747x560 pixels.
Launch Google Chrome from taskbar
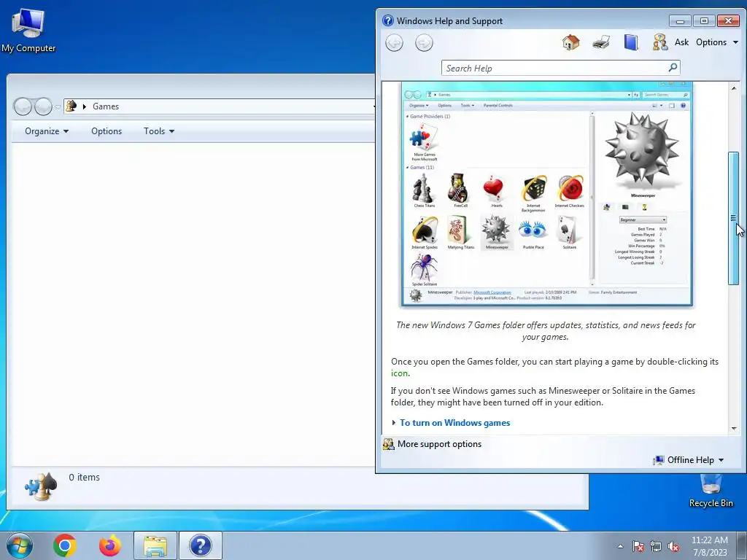click(x=65, y=545)
